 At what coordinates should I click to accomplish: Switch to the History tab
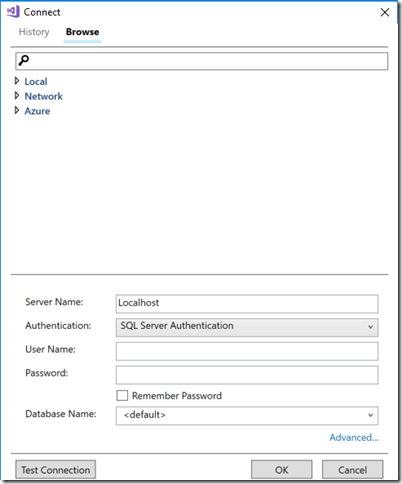tap(34, 32)
